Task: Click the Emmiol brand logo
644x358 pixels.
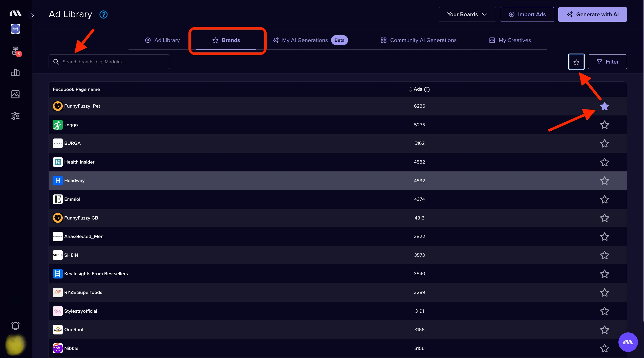Action: pos(58,199)
